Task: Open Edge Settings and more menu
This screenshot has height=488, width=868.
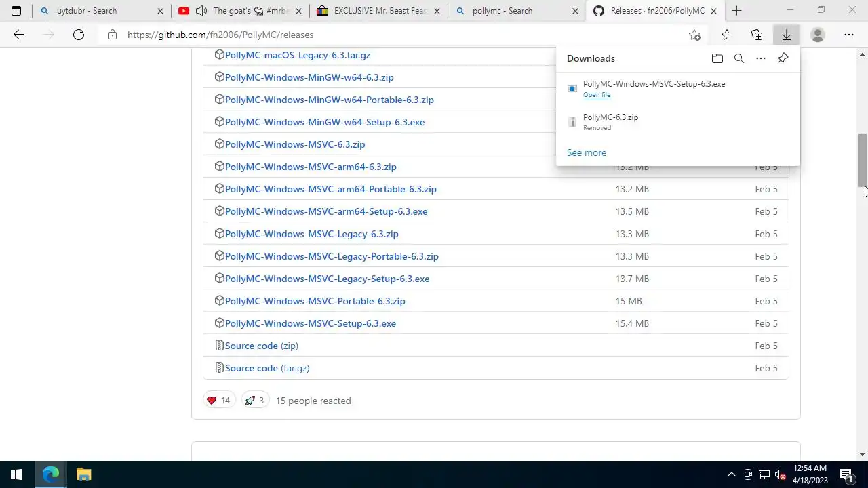Action: point(849,35)
